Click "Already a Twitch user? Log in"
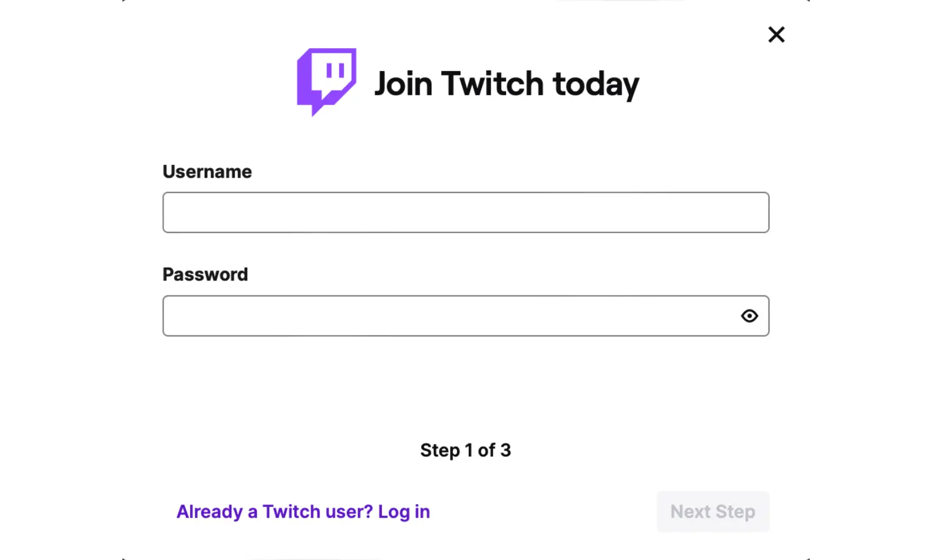The height and width of the screenshot is (560, 932). coord(303,511)
